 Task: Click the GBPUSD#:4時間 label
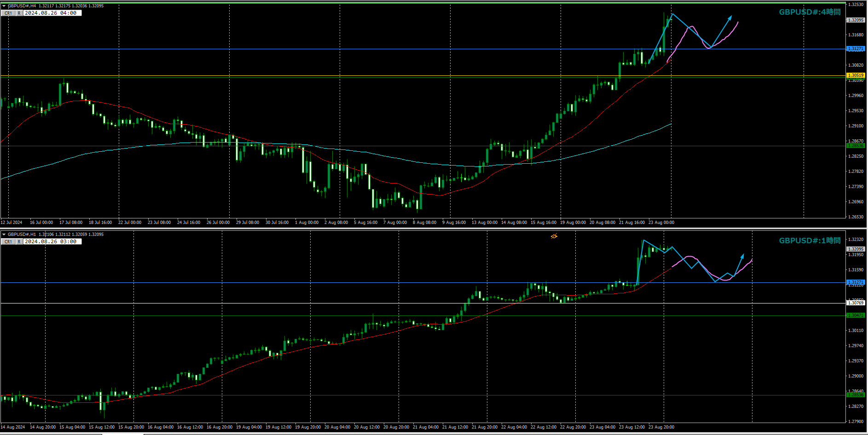810,12
